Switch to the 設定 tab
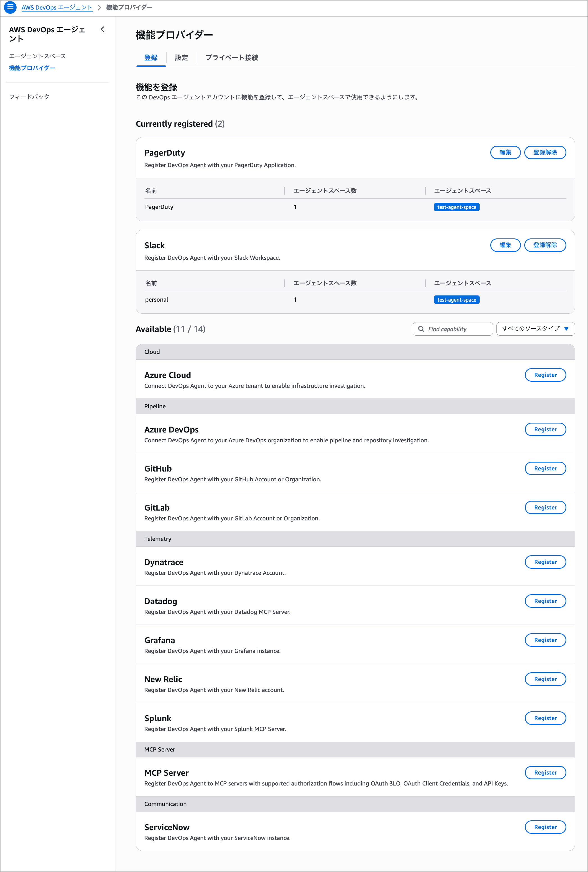588x872 pixels. click(181, 57)
